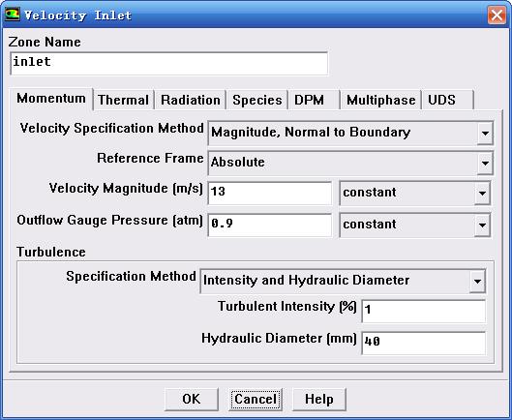Click the Velocity Magnitude (m/s) label
Image resolution: width=512 pixels, height=420 pixels.
click(126, 189)
